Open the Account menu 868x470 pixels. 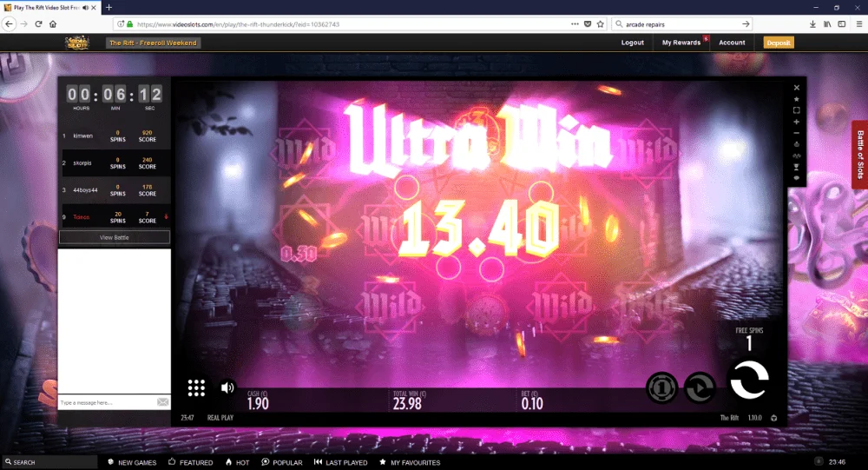(x=732, y=43)
